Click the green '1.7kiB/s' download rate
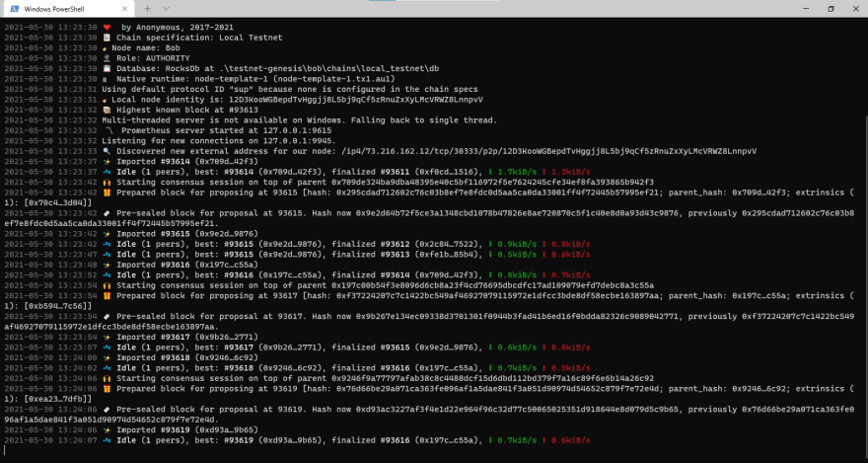 [518, 172]
